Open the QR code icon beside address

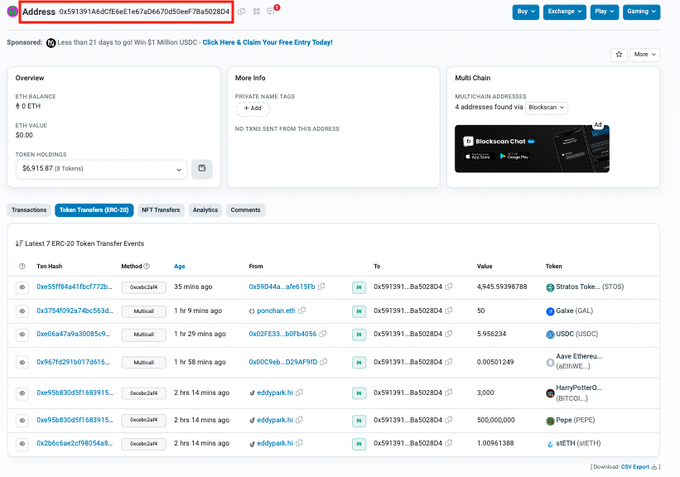coord(256,12)
